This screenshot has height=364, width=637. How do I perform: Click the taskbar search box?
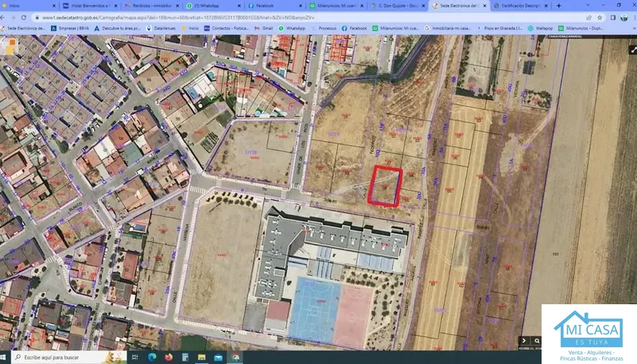point(69,357)
